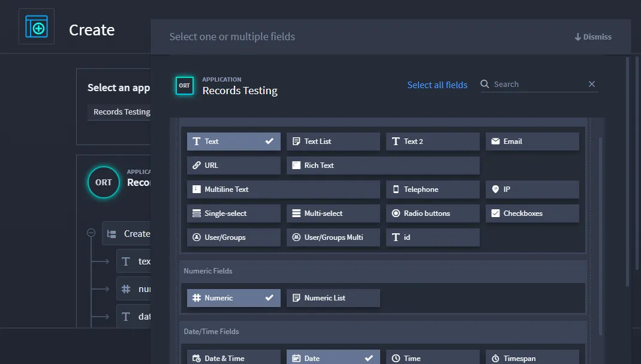Viewport: 641px width, 364px height.
Task: Click the user icon on User/Groups
Action: (197, 237)
